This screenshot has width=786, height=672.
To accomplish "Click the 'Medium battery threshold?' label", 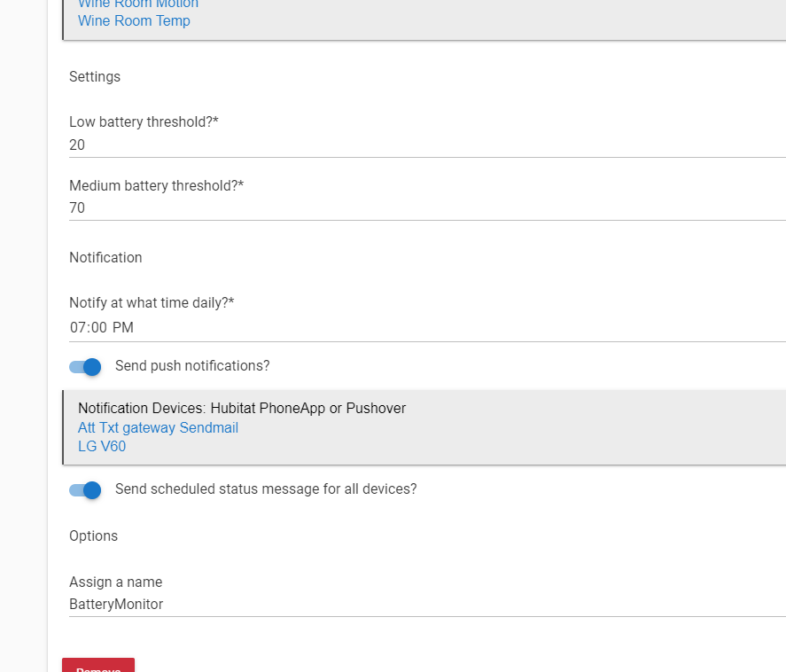I will (156, 185).
